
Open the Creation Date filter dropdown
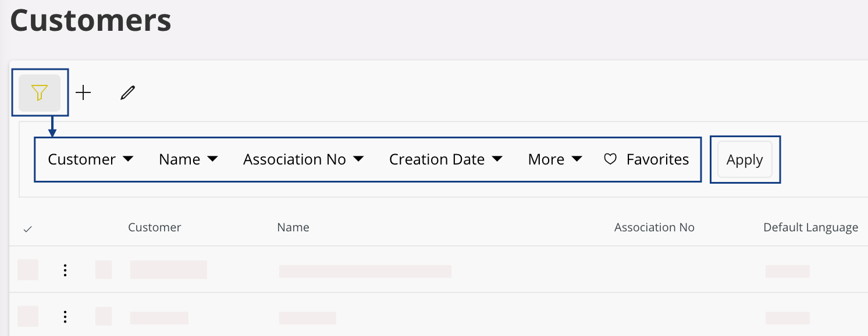click(x=445, y=159)
